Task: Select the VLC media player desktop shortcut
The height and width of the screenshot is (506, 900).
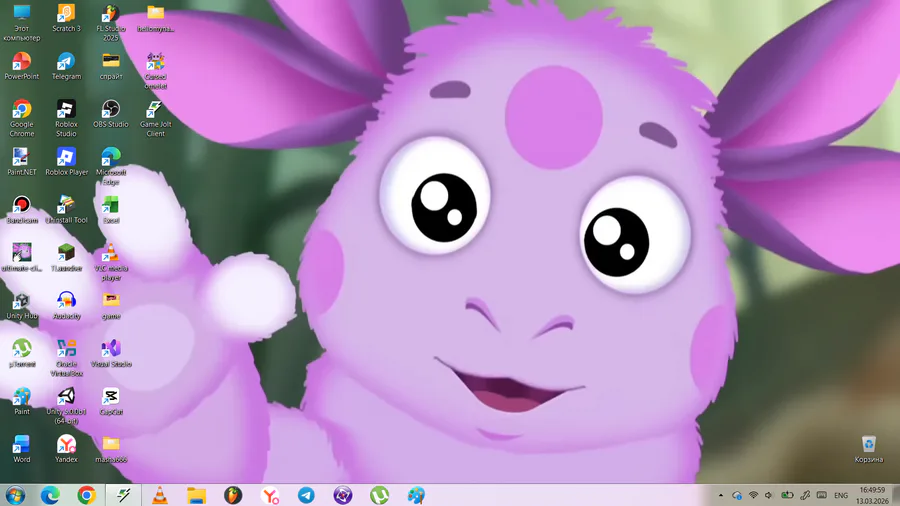Action: [x=111, y=262]
